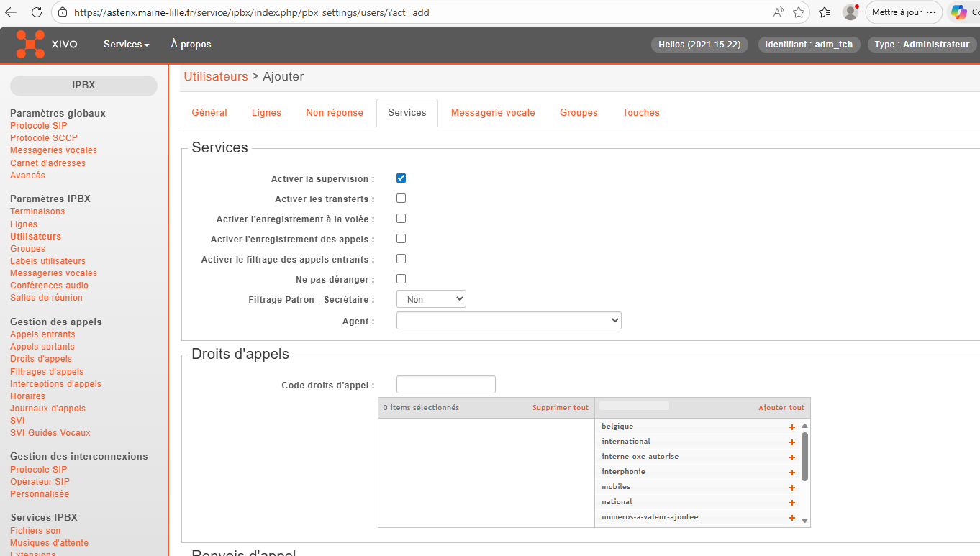Open Salles de réunion sidebar link
The height and width of the screenshot is (556, 980).
[46, 298]
